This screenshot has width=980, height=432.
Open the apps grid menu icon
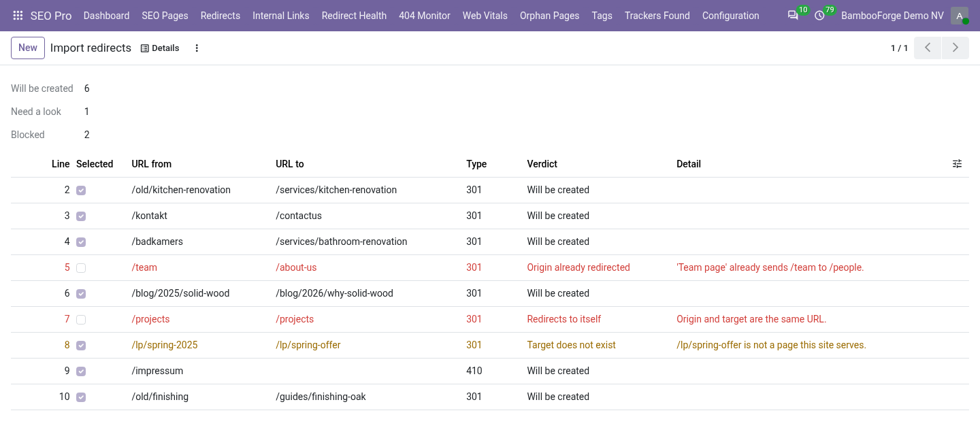18,16
